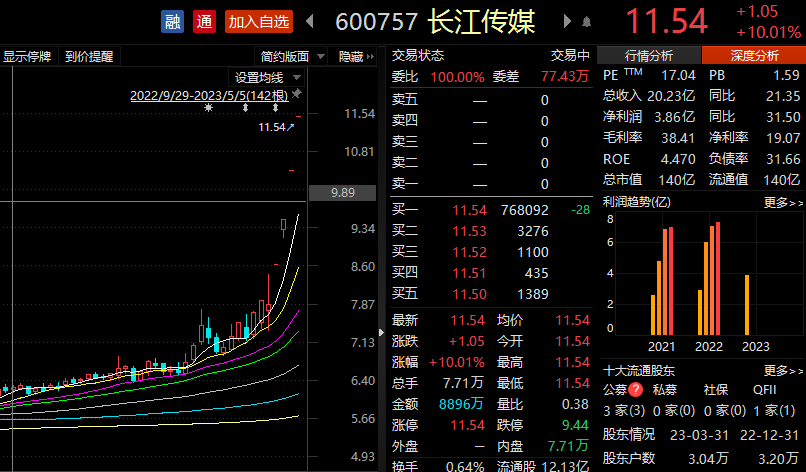Add stock with 加入自选 button
The width and height of the screenshot is (806, 472).
coord(259,22)
